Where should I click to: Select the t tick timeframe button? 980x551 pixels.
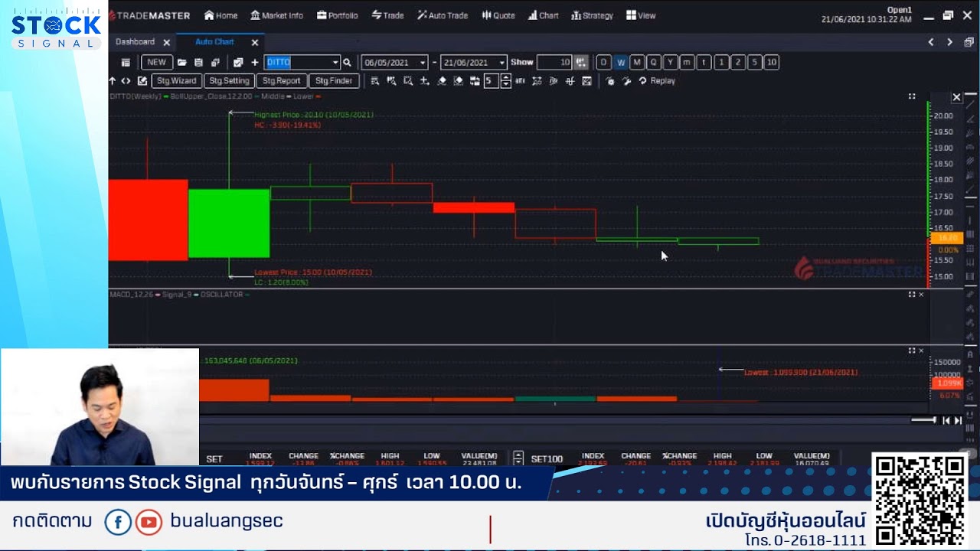click(704, 63)
